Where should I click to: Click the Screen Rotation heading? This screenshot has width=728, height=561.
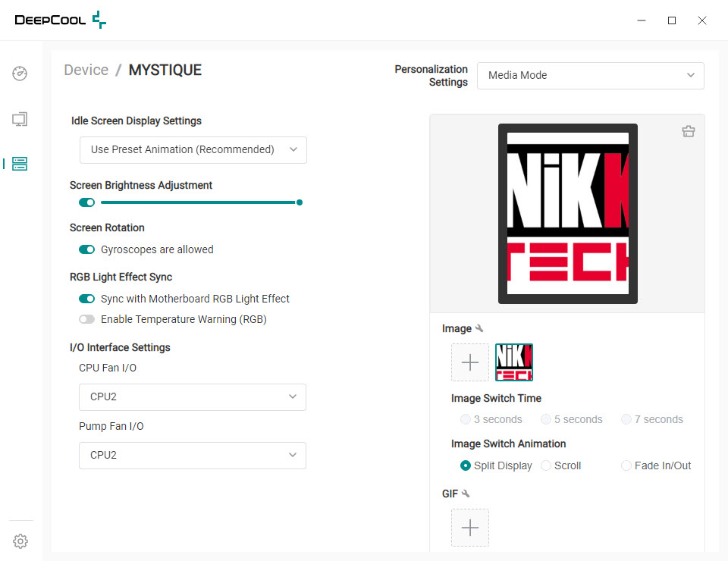pyautogui.click(x=107, y=228)
